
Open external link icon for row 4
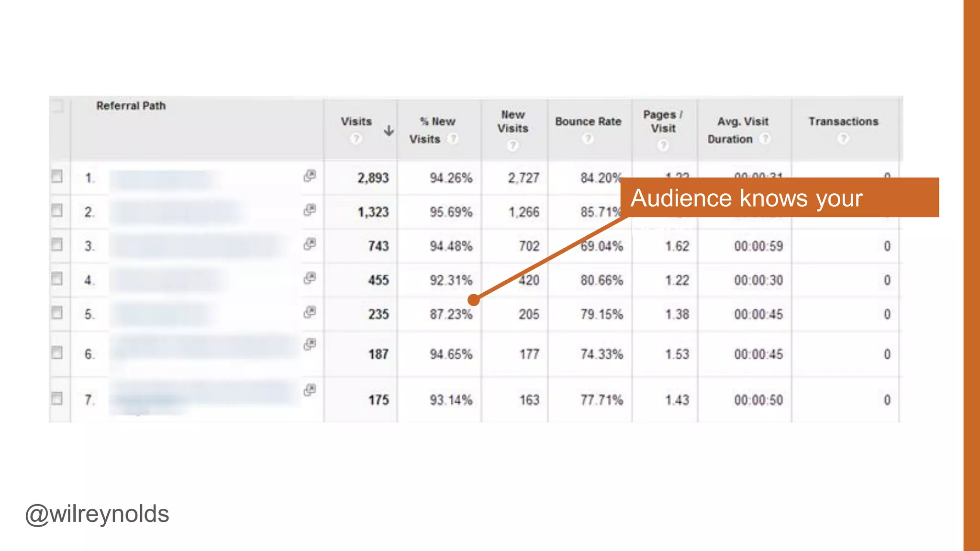(310, 278)
